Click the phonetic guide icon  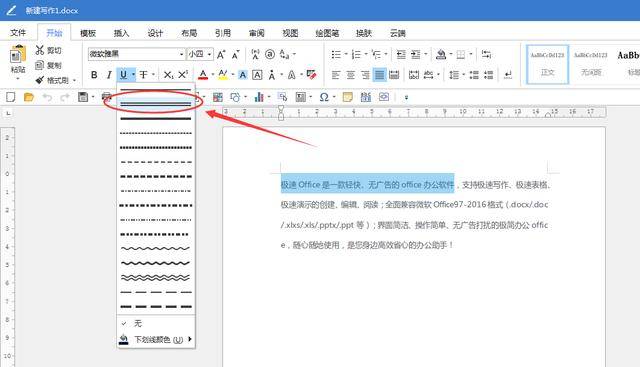(256, 54)
